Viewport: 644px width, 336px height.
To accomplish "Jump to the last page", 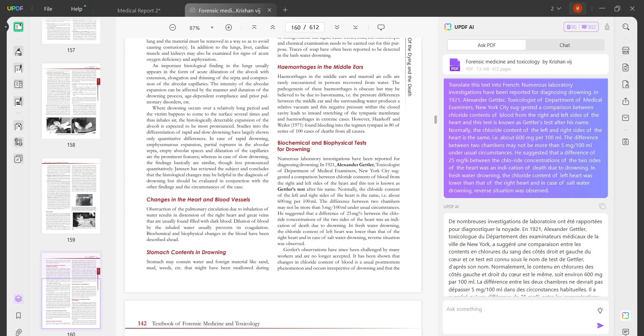I will 356,28.
